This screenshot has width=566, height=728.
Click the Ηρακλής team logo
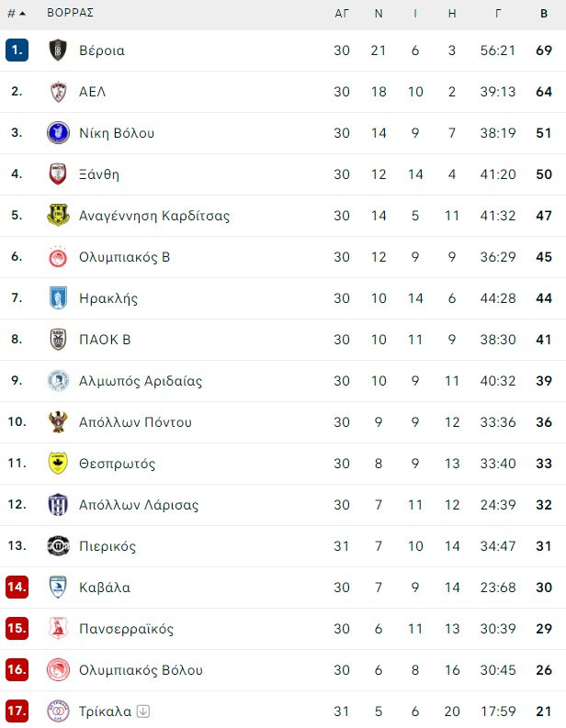[x=58, y=298]
